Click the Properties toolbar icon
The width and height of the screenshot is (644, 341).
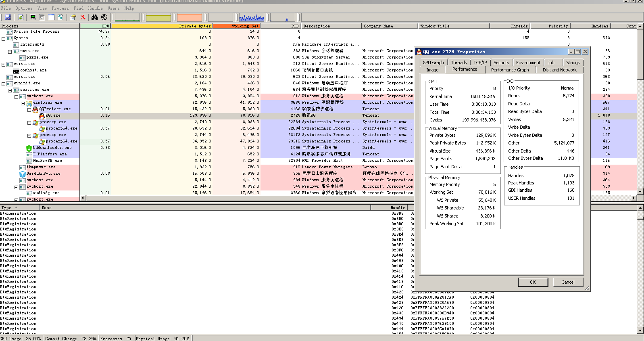73,17
